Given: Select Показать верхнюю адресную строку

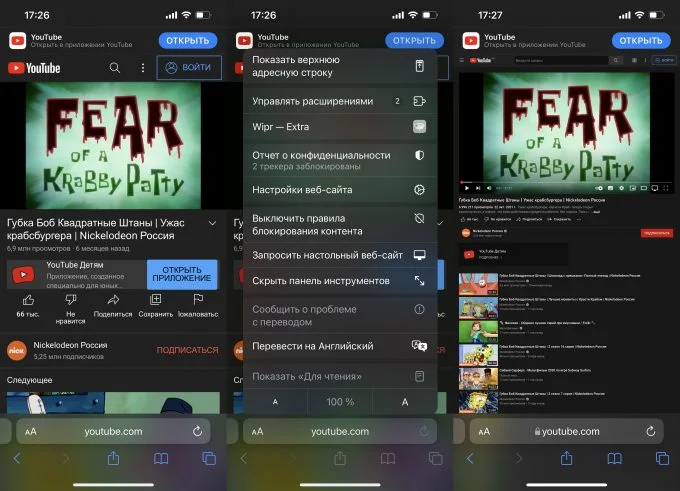Looking at the screenshot, I should [340, 66].
